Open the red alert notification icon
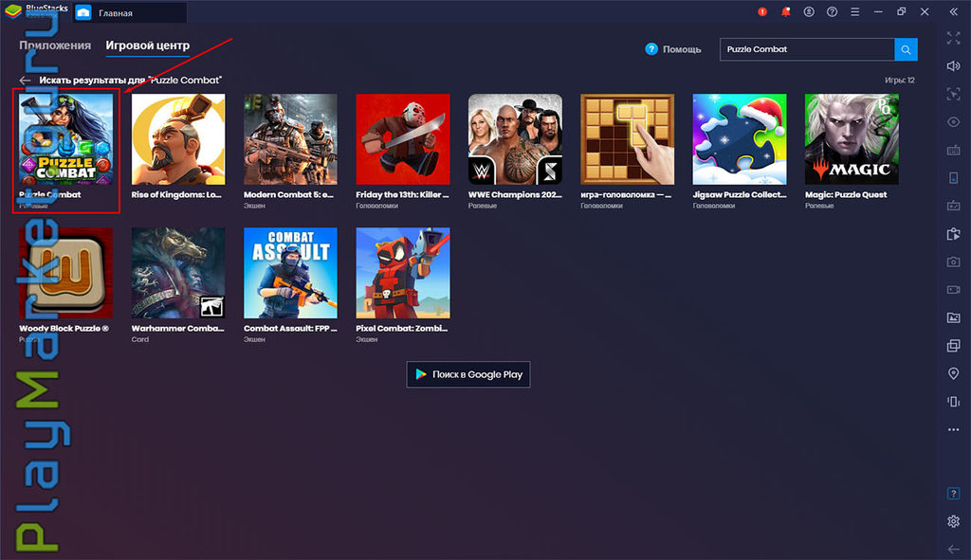 [762, 11]
